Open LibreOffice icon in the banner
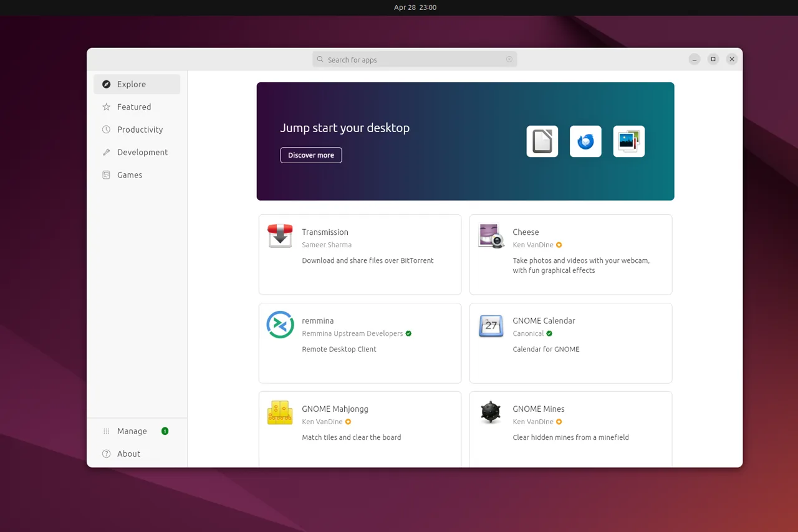Screen dimensions: 798x532 coord(542,141)
